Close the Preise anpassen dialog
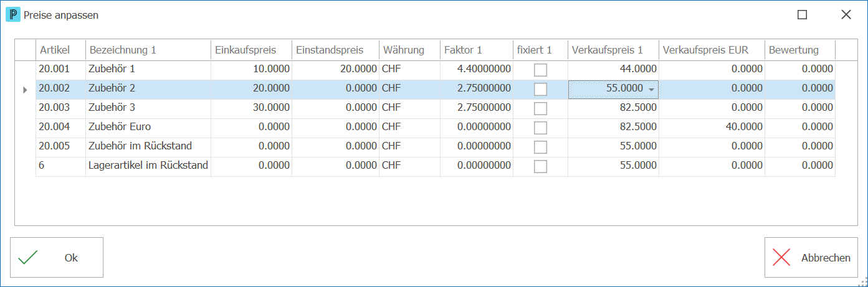 pyautogui.click(x=846, y=14)
